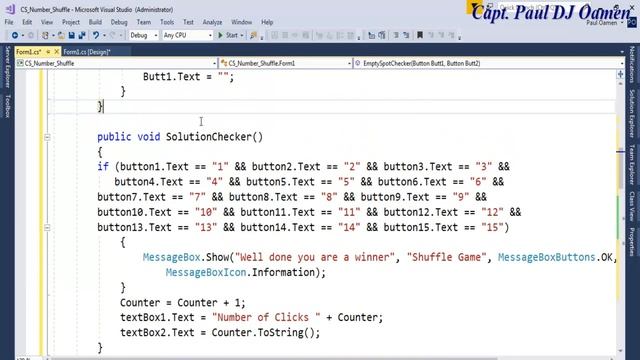Save the current file with the floppy icon
The height and width of the screenshot is (360, 640).
[x=71, y=36]
